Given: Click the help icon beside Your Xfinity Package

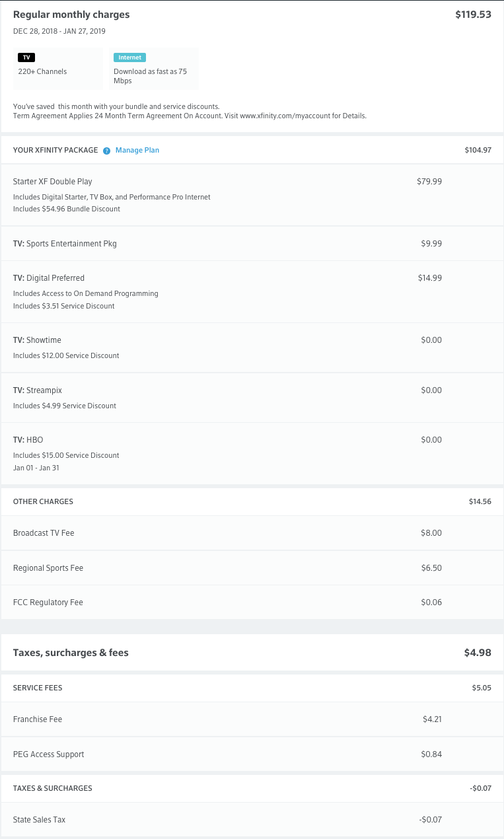Looking at the screenshot, I should pos(107,151).
